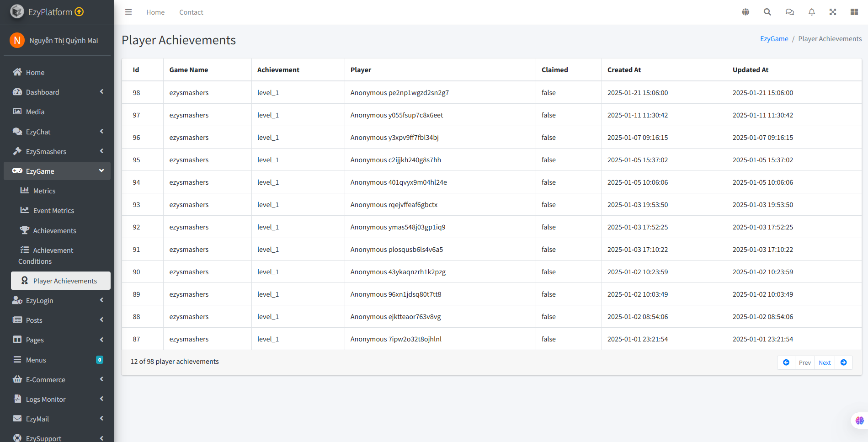Click the user avatar for Nguyễn Thị Quỳnh Mai
The height and width of the screenshot is (442, 868).
pyautogui.click(x=17, y=40)
